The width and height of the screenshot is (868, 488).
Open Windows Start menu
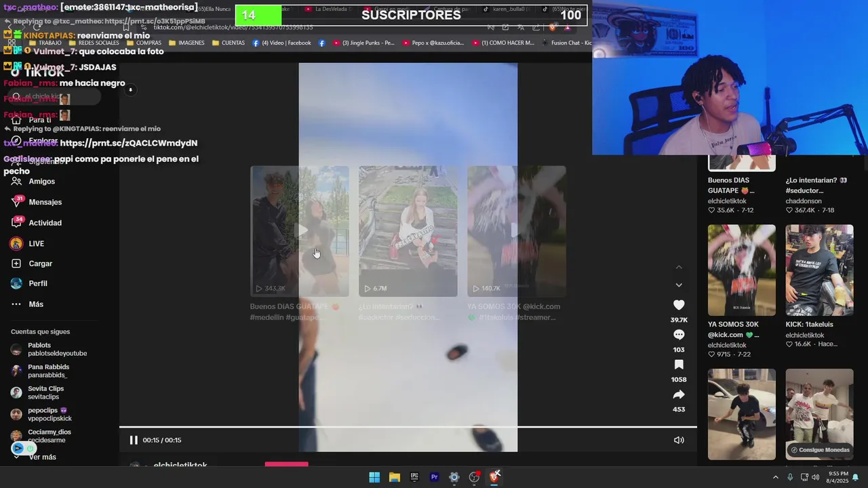coord(374,477)
